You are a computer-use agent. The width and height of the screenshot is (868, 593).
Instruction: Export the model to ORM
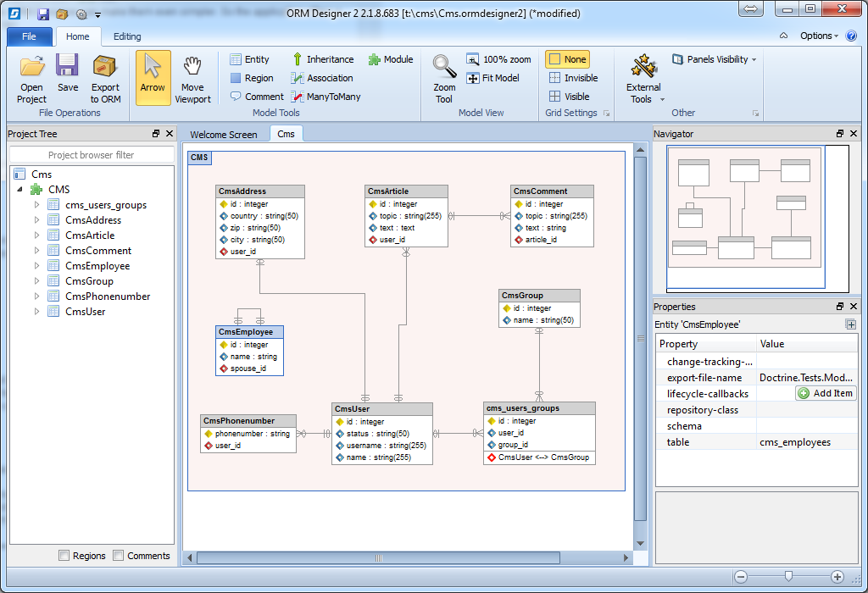tap(105, 79)
